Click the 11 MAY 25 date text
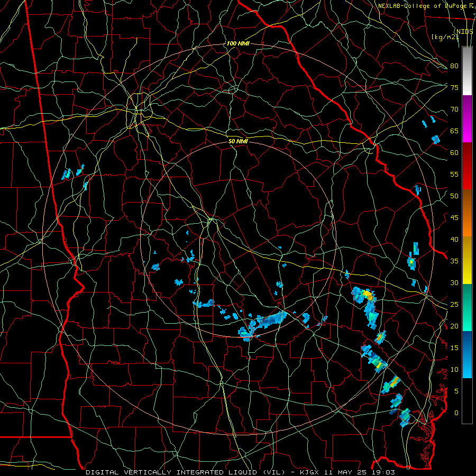 [345, 472]
